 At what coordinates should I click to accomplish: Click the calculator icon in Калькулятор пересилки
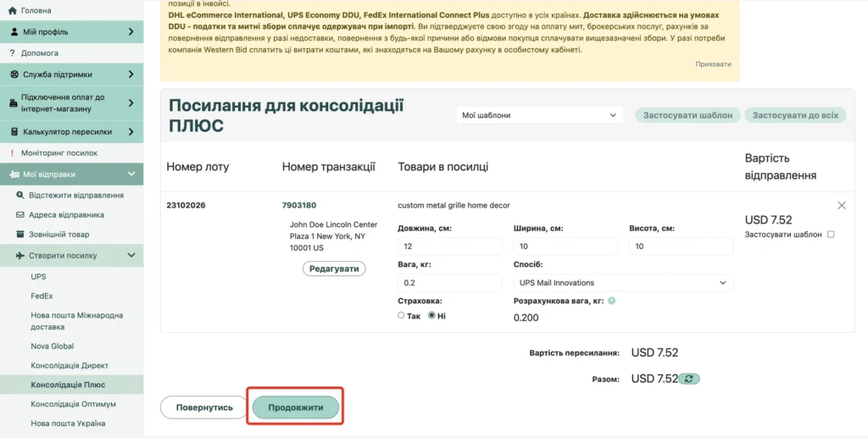coord(14,131)
